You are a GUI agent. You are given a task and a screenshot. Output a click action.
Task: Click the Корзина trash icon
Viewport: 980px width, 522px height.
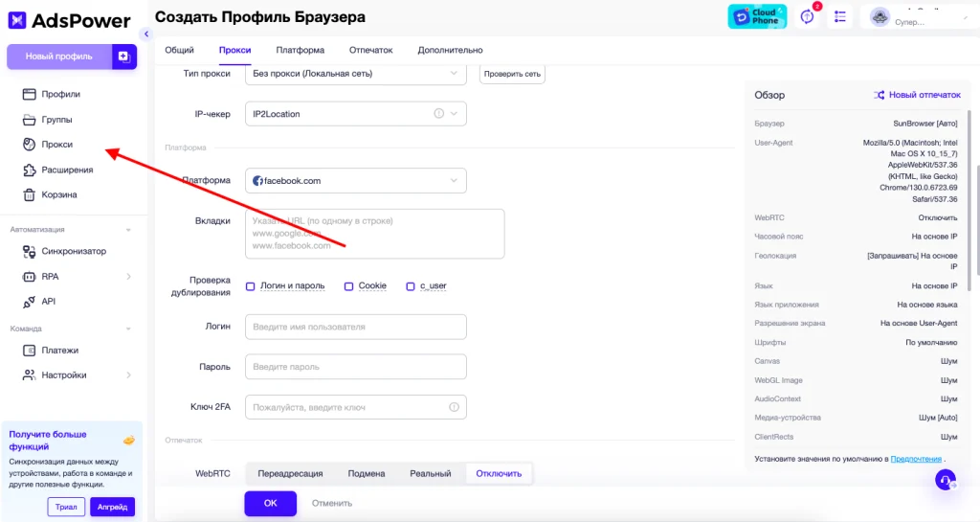coord(29,195)
